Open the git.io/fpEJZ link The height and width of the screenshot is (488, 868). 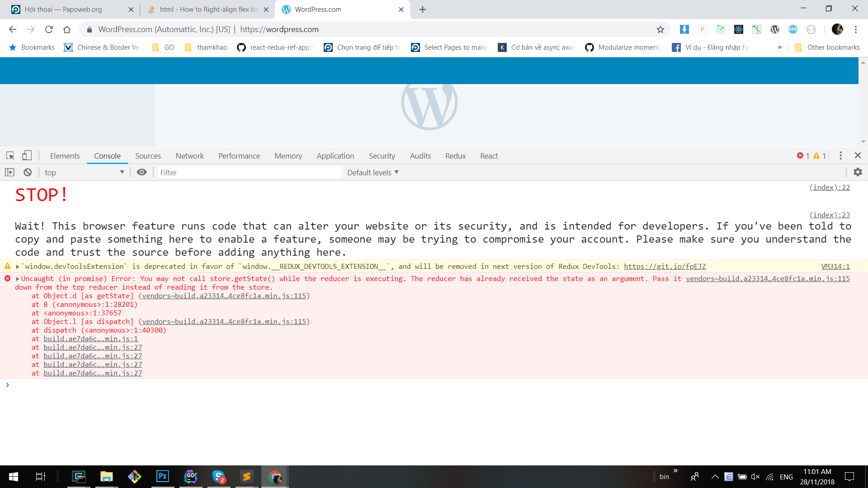(x=665, y=267)
